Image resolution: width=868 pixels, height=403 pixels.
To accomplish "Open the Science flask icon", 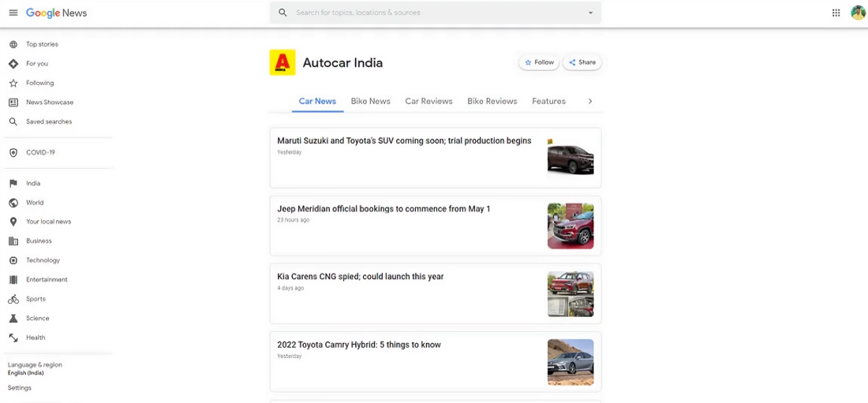I will (13, 319).
